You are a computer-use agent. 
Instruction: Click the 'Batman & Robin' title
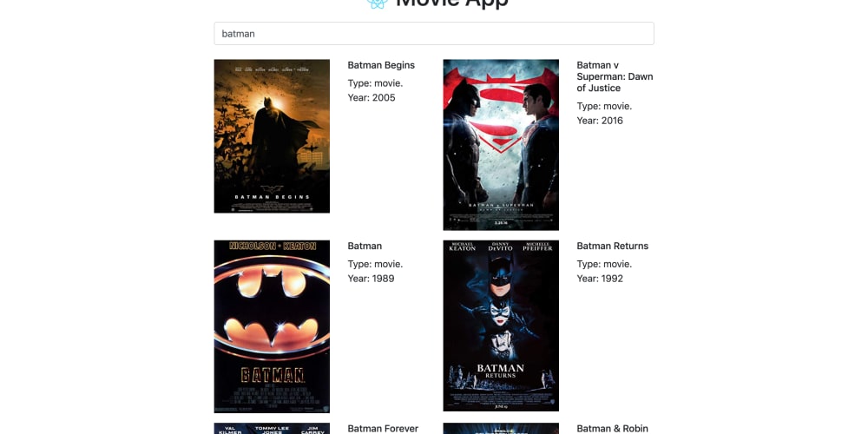(612, 429)
